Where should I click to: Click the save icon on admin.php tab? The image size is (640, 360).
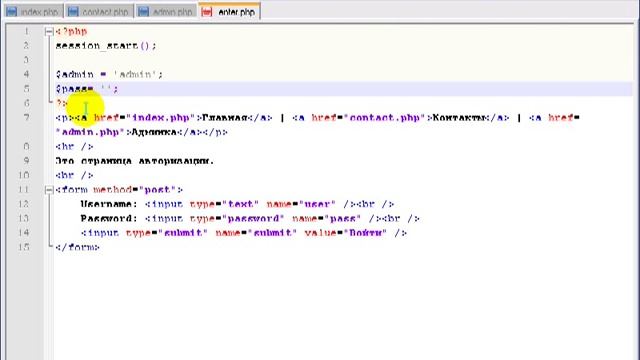[143, 12]
